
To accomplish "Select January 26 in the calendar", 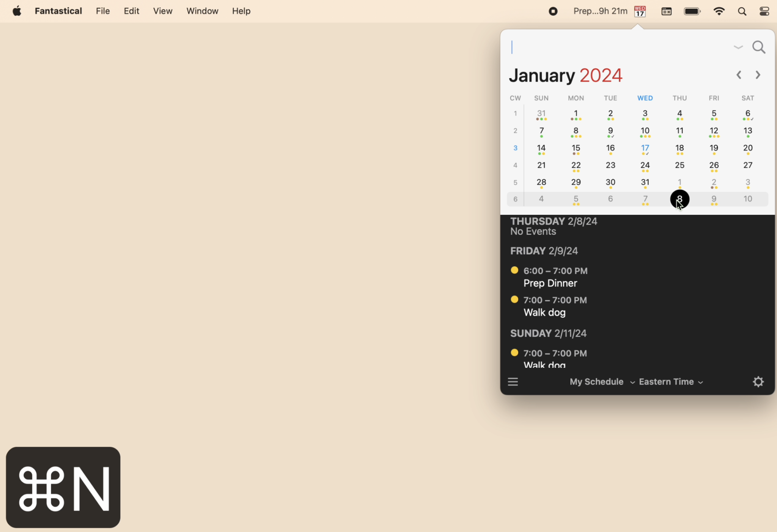I will (x=714, y=166).
